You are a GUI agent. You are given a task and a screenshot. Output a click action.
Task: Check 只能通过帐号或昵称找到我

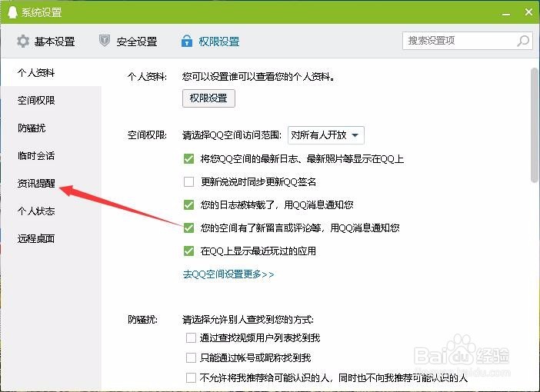(191, 357)
